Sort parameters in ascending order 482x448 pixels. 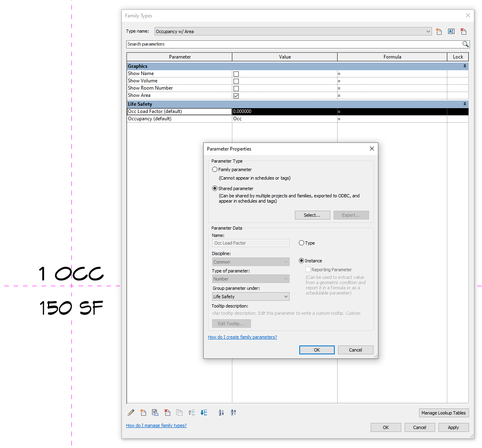pos(221,412)
